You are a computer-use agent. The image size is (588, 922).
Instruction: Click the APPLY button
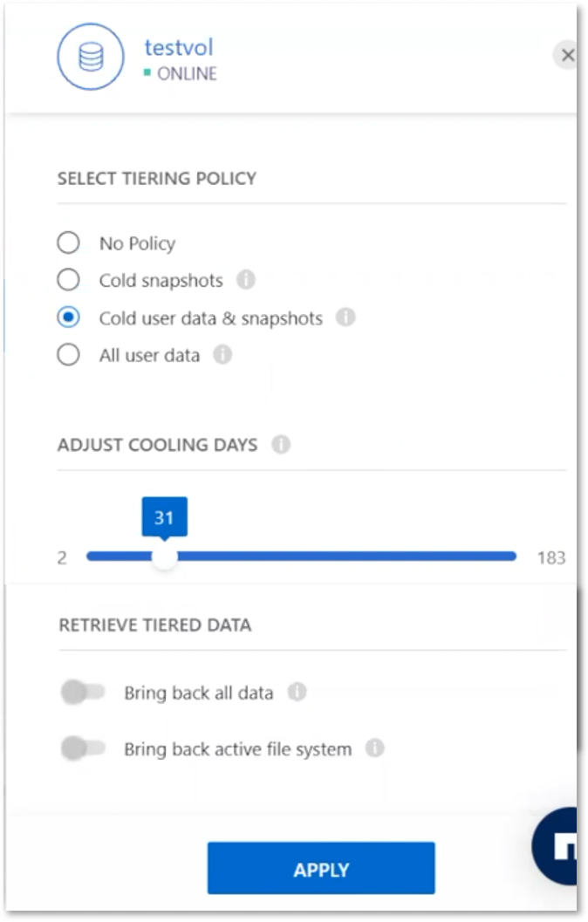pos(321,868)
